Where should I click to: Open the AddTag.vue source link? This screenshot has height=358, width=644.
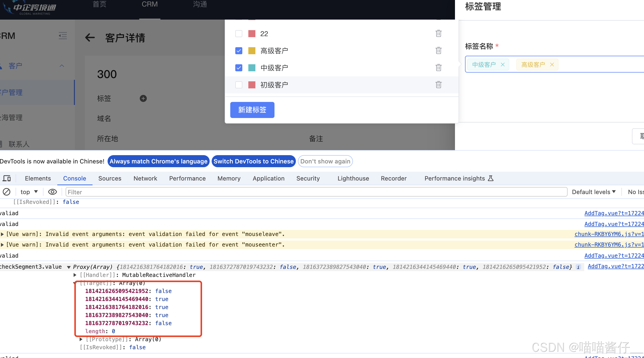click(x=614, y=213)
